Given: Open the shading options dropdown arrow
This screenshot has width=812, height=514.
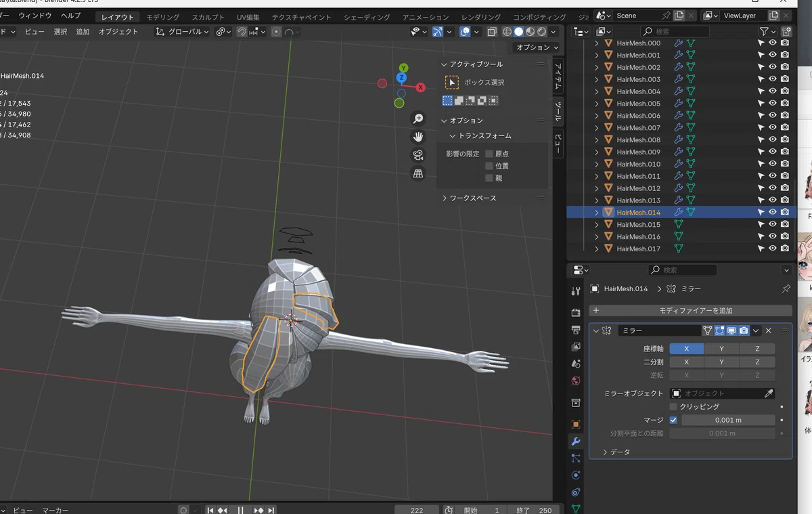Looking at the screenshot, I should click(554, 32).
